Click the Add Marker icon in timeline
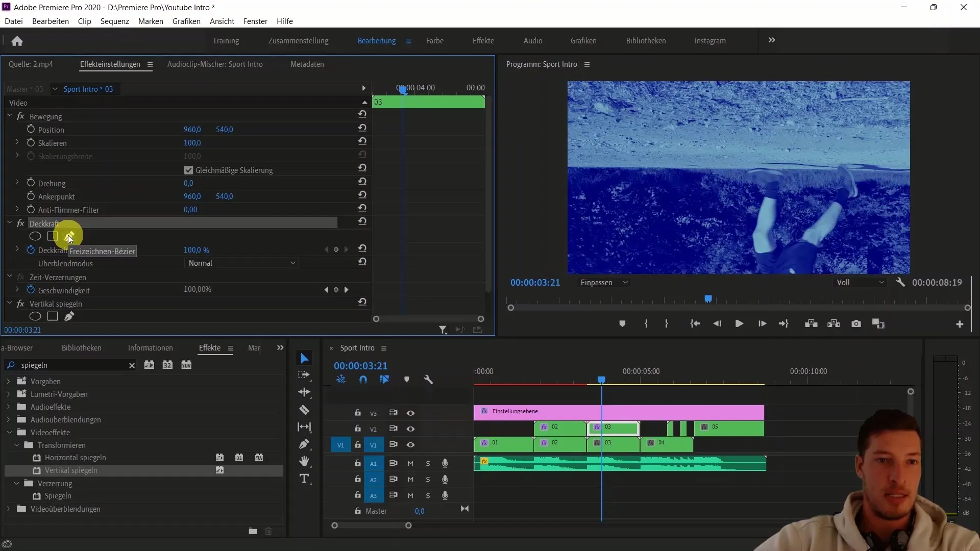 coord(406,380)
